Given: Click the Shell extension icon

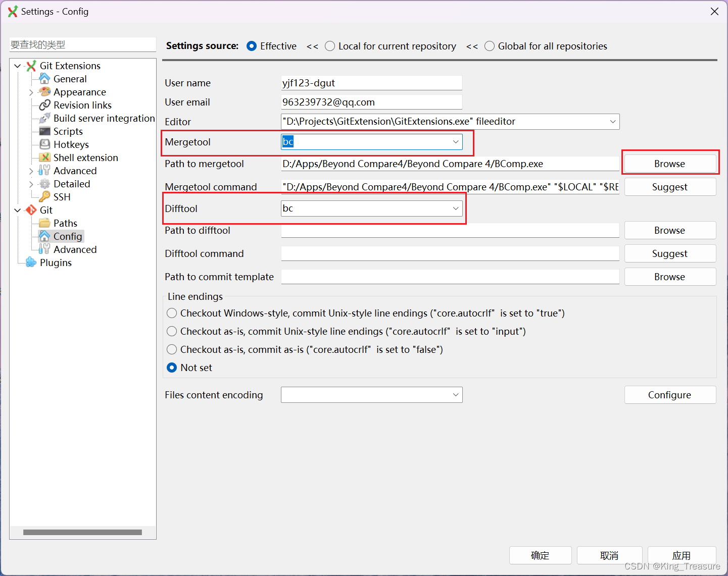Looking at the screenshot, I should pos(44,158).
